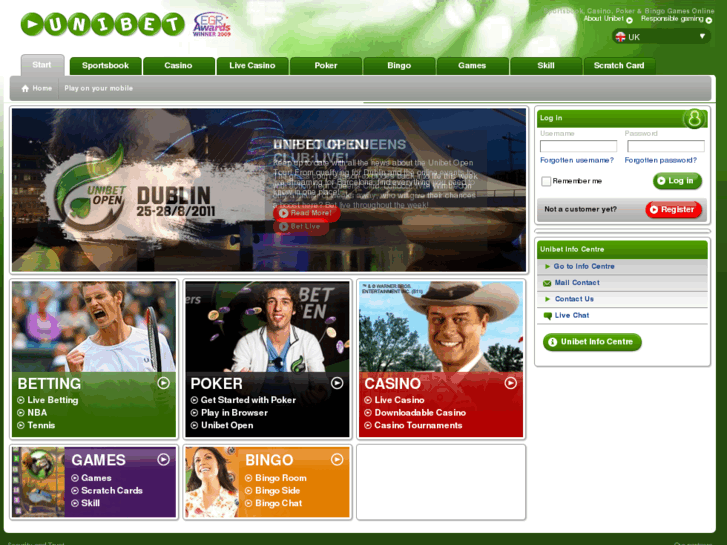Click the green Unibet Info Centre button
Viewport: 727px width, 545px height.
tap(592, 342)
